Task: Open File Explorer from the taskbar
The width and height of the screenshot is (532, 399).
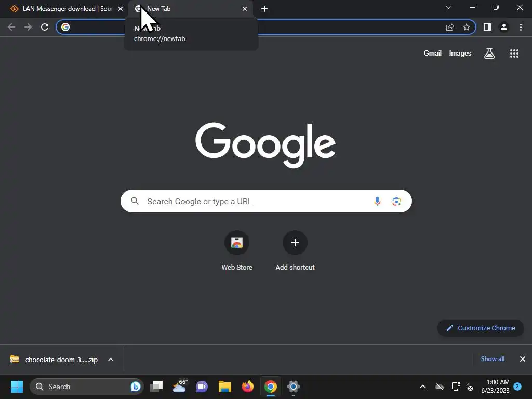Action: 224,387
